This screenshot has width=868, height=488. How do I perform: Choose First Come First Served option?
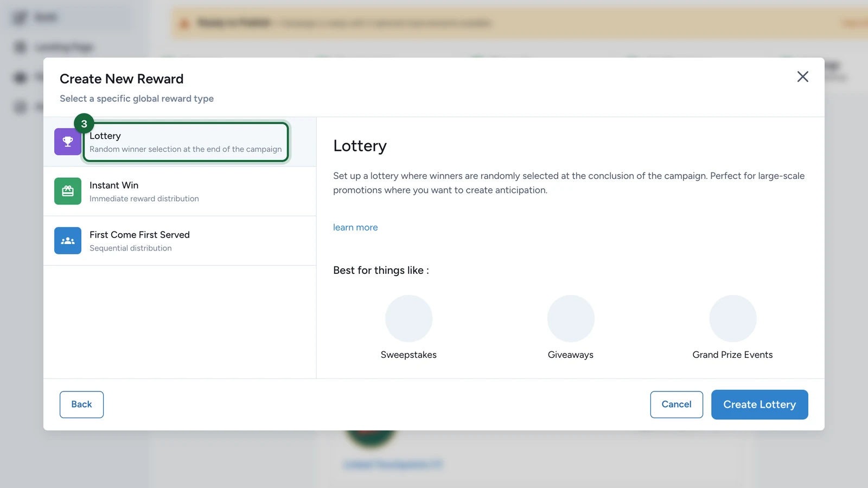point(180,241)
